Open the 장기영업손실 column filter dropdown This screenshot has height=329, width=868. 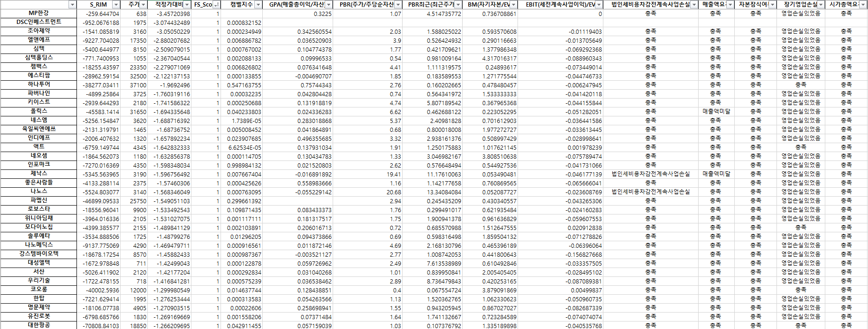pos(821,5)
